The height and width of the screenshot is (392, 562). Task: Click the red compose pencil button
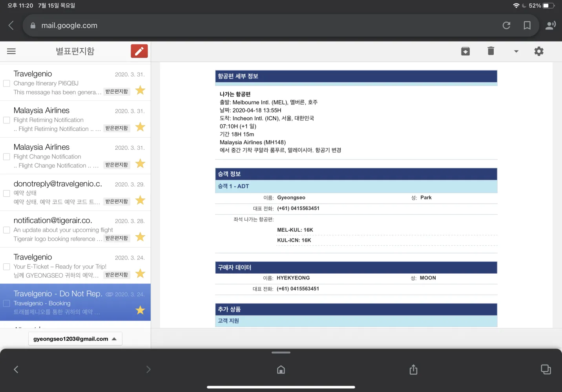pos(139,51)
